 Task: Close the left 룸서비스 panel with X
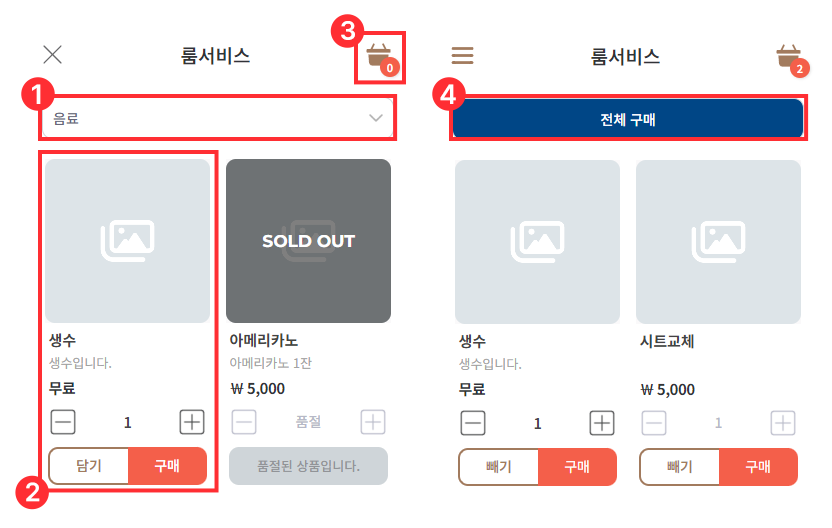pos(53,55)
